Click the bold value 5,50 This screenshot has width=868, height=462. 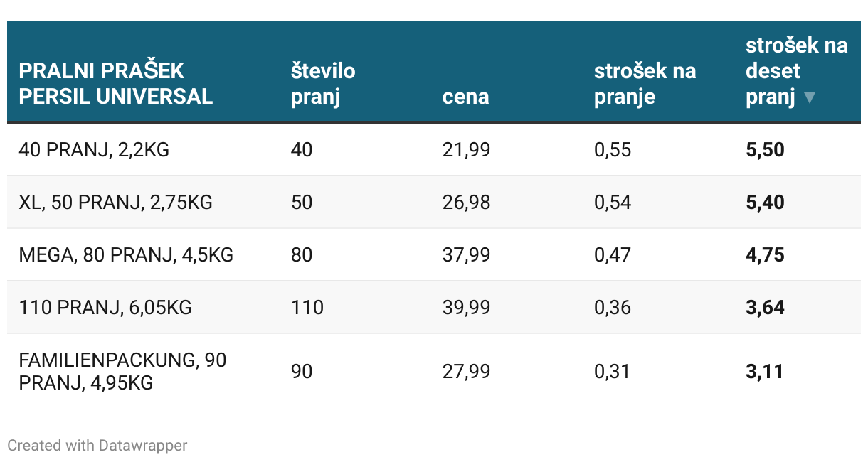[765, 150]
